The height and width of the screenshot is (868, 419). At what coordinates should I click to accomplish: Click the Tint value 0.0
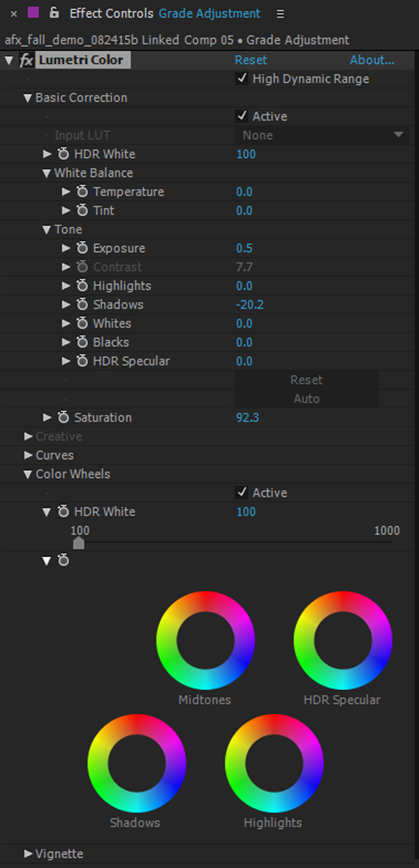tap(244, 211)
